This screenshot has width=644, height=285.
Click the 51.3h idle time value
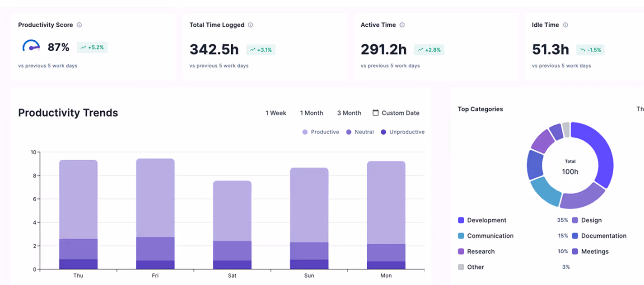[x=551, y=49]
